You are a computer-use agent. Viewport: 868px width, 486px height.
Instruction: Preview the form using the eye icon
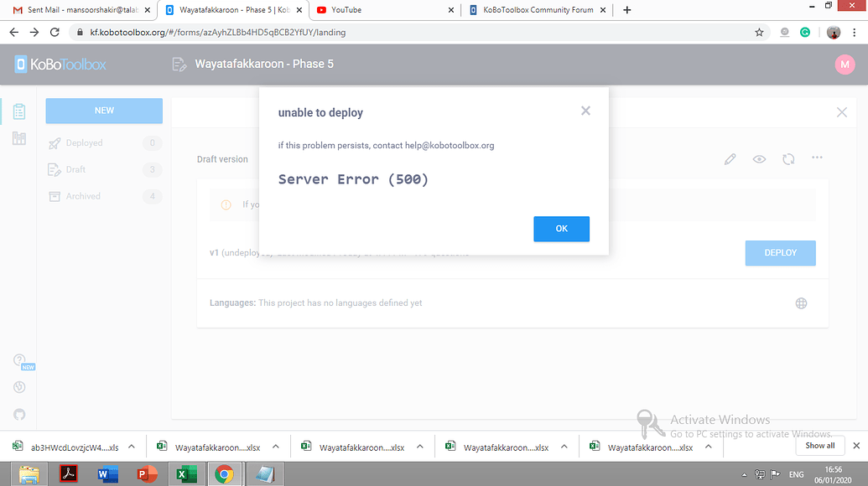pyautogui.click(x=759, y=158)
